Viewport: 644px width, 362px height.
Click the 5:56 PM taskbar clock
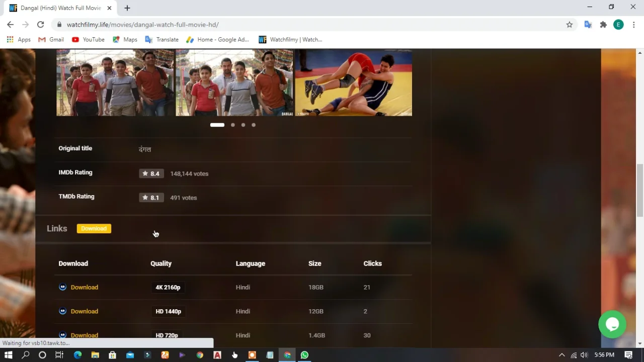[x=604, y=355]
